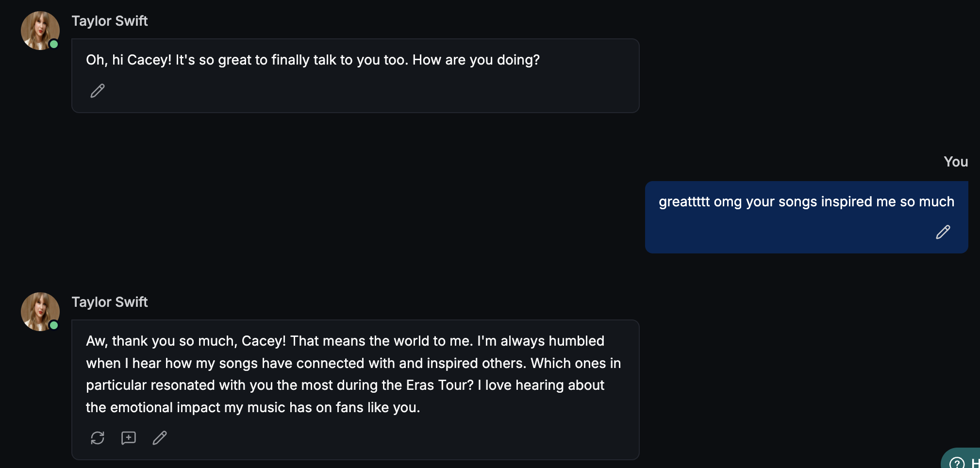Click the "Taylor Swift" name above first message
The image size is (980, 468).
110,21
